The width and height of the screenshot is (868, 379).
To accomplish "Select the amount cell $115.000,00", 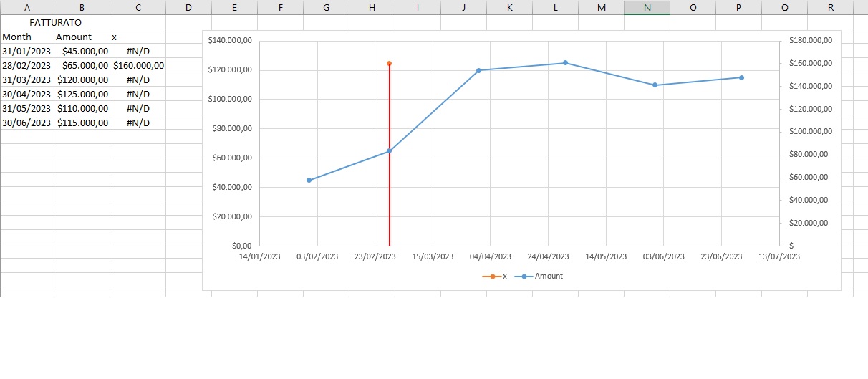I will click(x=82, y=123).
